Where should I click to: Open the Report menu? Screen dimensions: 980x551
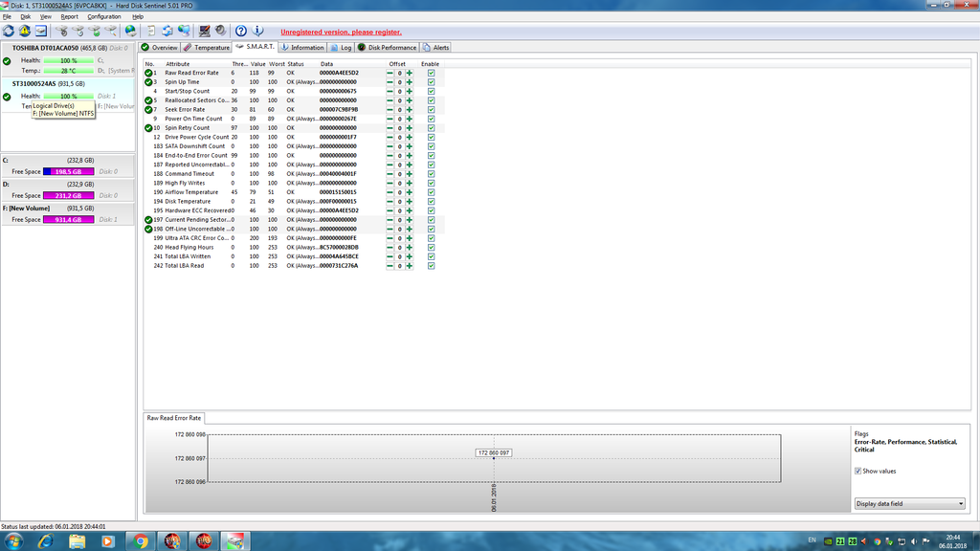click(69, 17)
